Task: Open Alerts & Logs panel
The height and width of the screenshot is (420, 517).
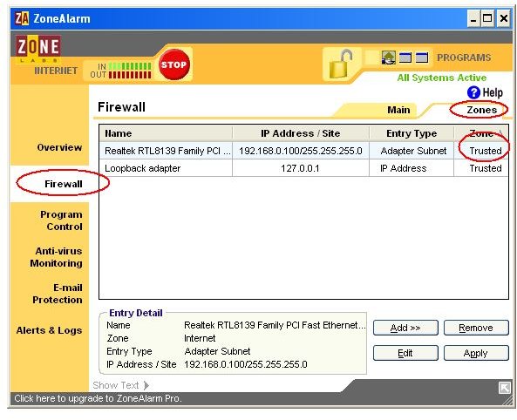Action: pos(49,330)
